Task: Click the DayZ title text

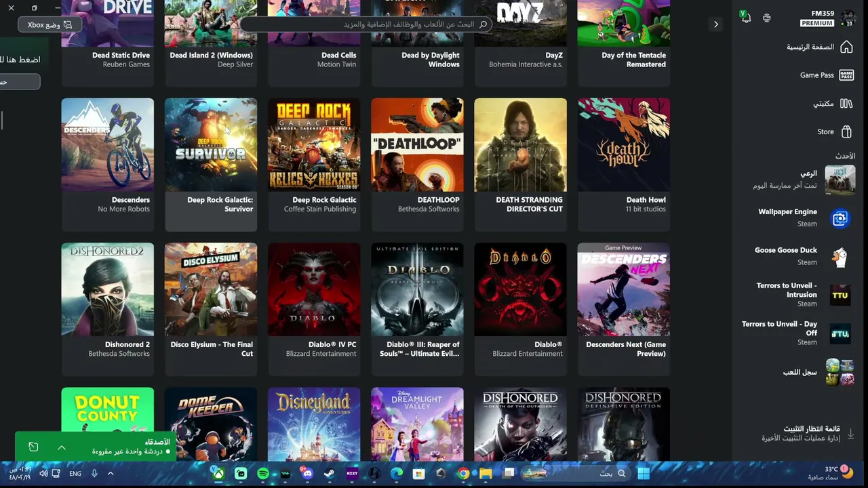Action: (554, 56)
